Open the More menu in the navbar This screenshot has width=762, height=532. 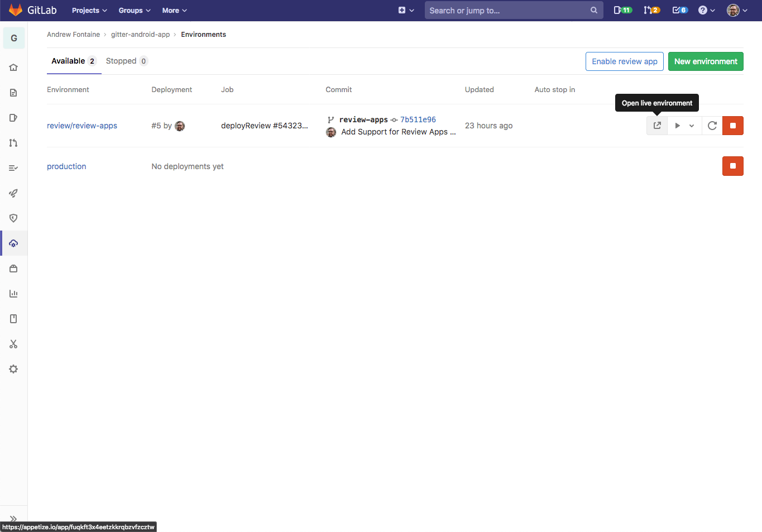[174, 10]
